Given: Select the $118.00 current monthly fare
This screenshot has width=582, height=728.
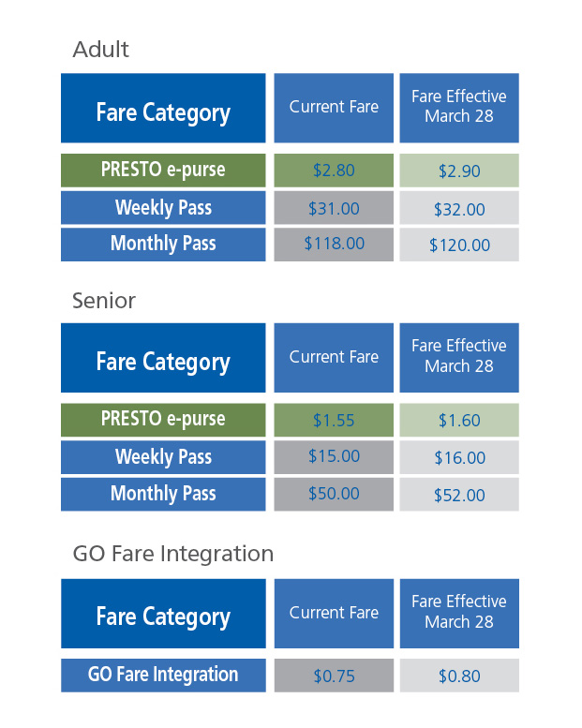Looking at the screenshot, I should [334, 245].
